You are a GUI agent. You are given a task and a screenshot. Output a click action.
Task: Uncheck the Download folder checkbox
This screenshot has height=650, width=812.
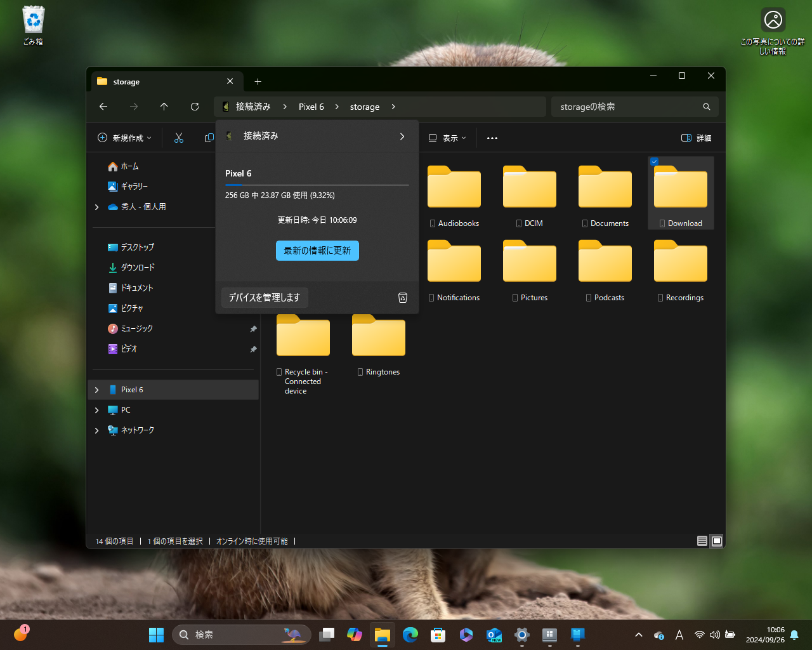[655, 162]
